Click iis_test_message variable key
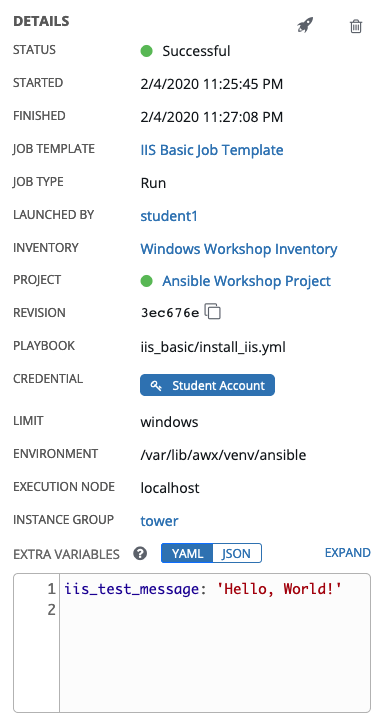This screenshot has height=727, width=384. [132, 590]
